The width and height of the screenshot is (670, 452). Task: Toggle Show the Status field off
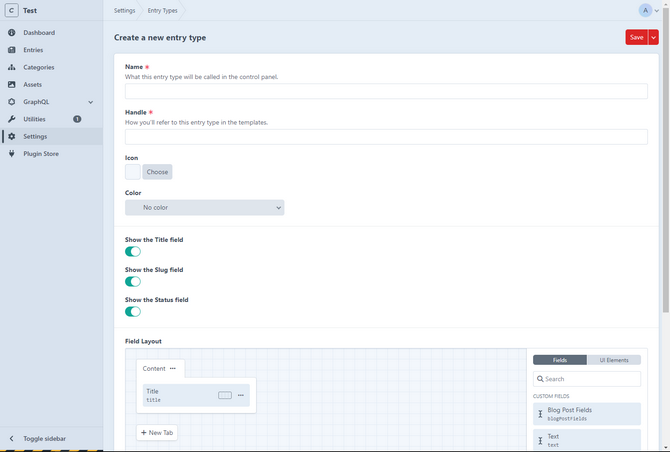[x=133, y=312]
